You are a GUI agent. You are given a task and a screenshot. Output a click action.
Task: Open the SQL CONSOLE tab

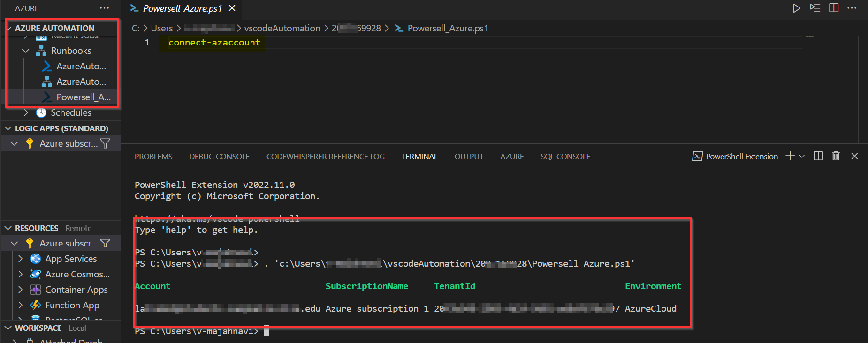coord(565,157)
